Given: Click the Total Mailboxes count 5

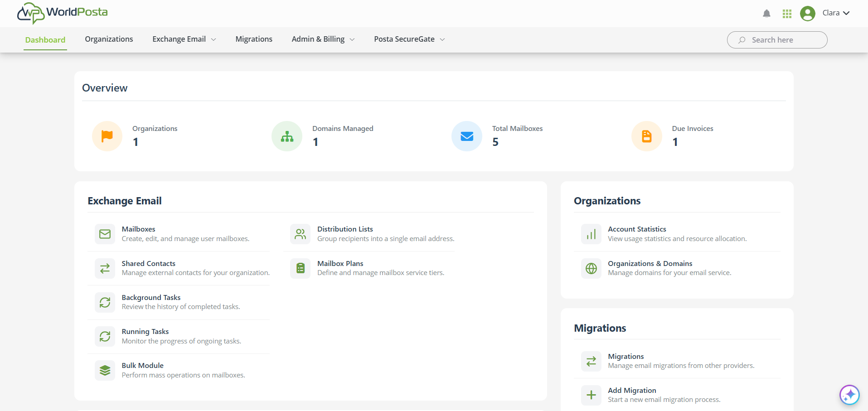Looking at the screenshot, I should pos(495,142).
